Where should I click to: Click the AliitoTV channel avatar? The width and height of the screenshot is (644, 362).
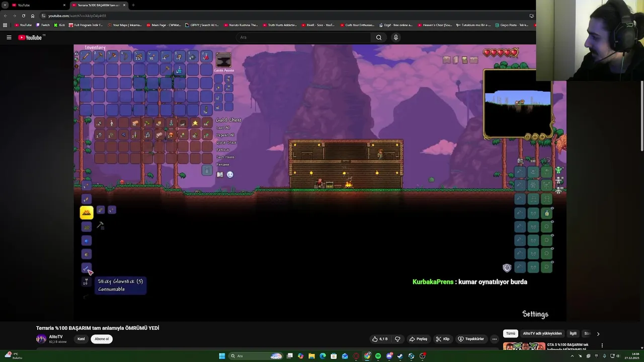41,339
